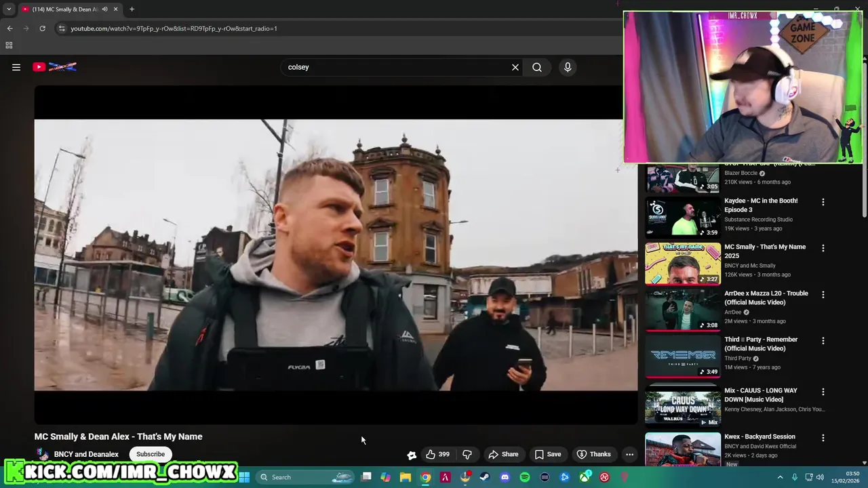
Task: Open 'ArrDee x Mazza L20 - Trouble' title
Action: coord(766,298)
